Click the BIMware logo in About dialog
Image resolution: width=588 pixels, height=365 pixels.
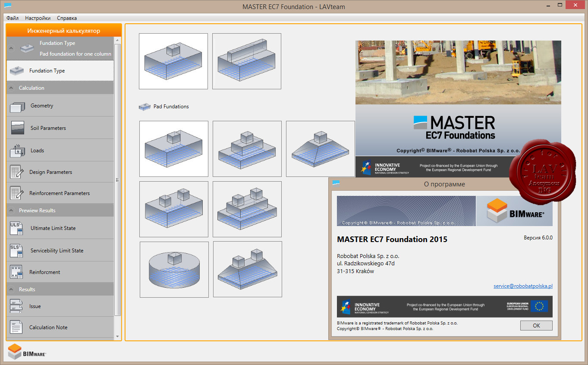click(x=514, y=211)
